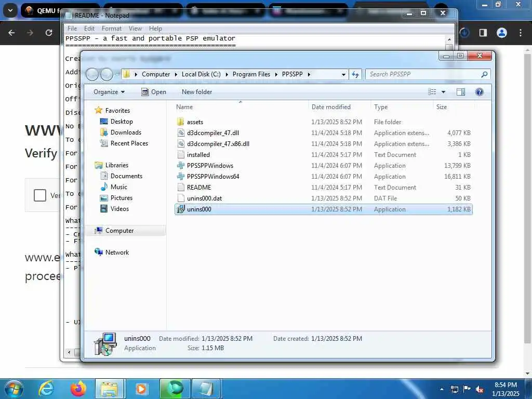Open Videos library in sidebar

tap(115, 209)
